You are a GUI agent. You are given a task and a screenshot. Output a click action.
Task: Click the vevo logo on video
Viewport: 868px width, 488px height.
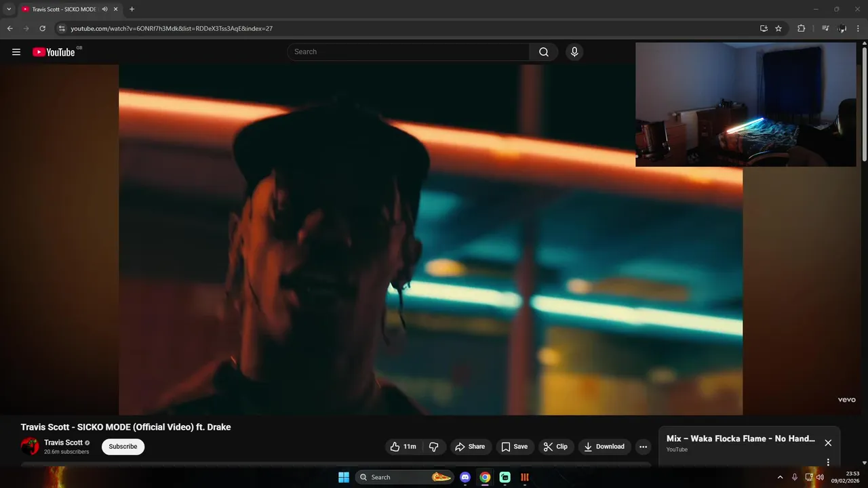846,400
